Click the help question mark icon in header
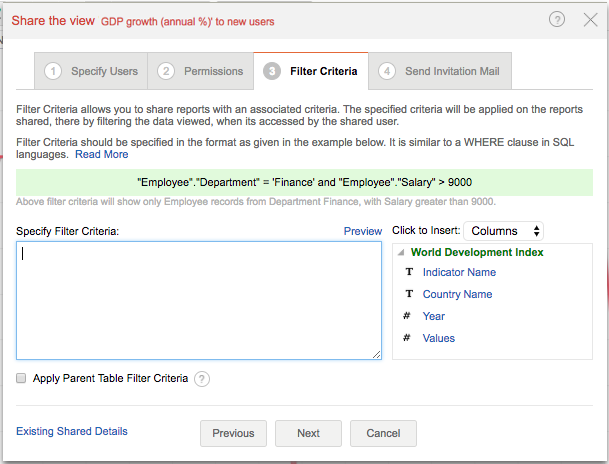 pyautogui.click(x=557, y=20)
